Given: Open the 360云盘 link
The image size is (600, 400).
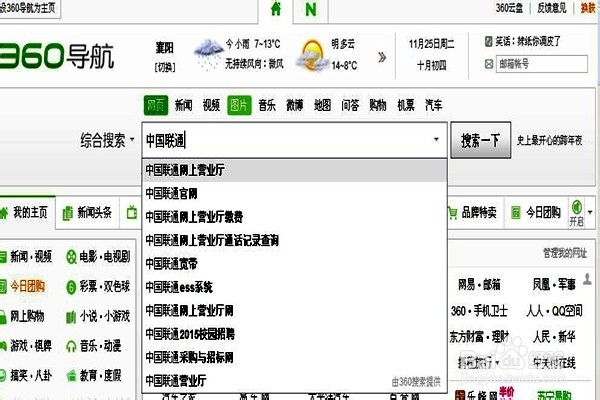Looking at the screenshot, I should 509,8.
